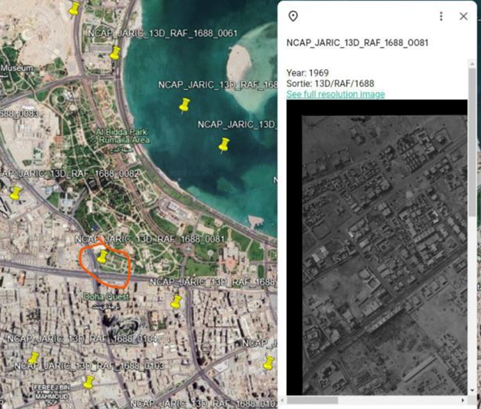The height and width of the screenshot is (409, 481).
Task: Open the three-dot more options menu
Action: 441,16
